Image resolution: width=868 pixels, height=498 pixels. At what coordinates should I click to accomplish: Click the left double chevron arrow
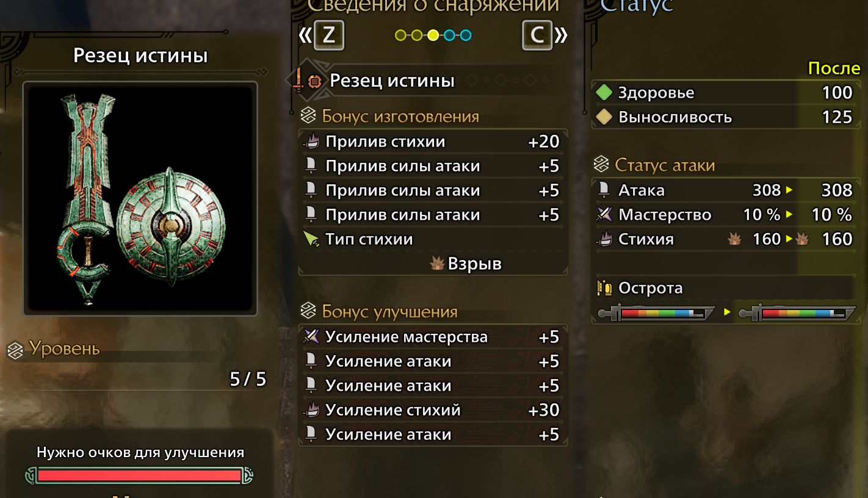click(x=305, y=35)
